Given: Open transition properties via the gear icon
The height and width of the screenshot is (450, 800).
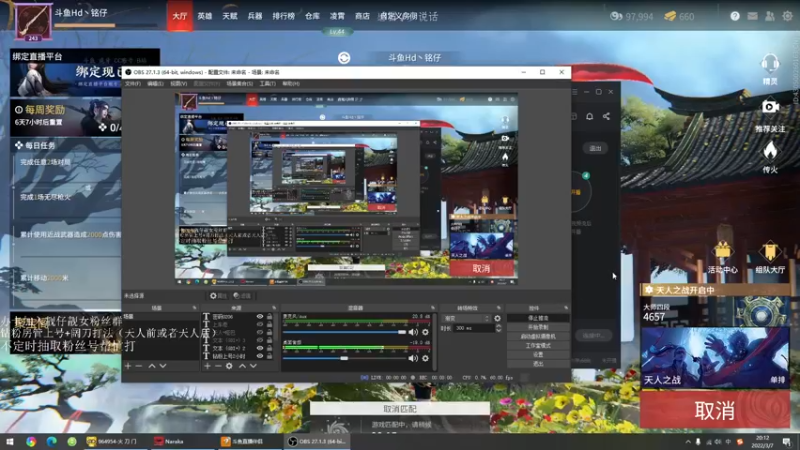Looking at the screenshot, I should coord(497,318).
